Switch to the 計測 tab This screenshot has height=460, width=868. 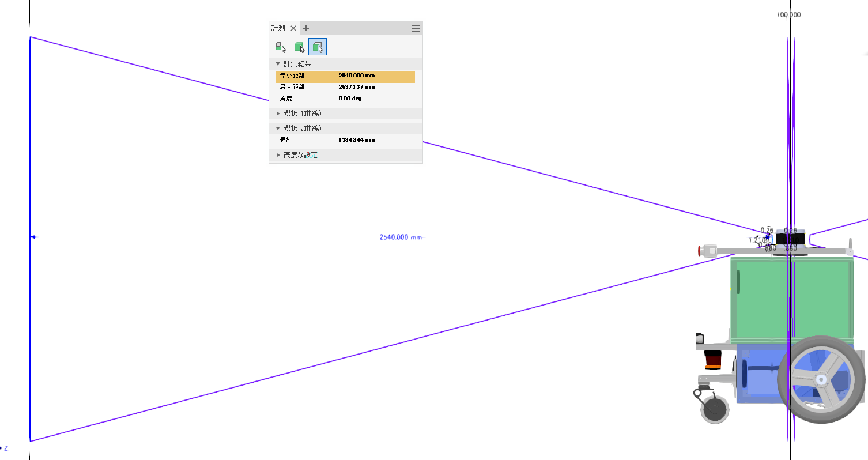[277, 28]
